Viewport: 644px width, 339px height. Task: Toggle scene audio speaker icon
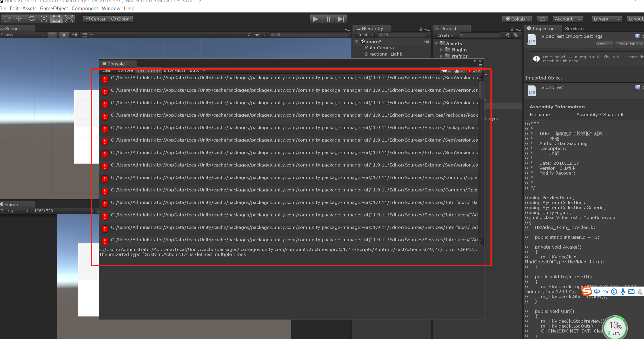click(x=75, y=35)
